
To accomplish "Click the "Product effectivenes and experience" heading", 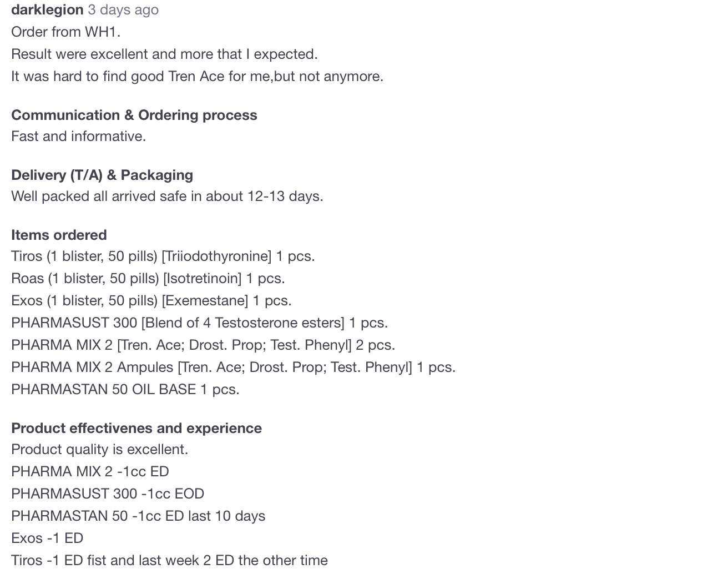I will (x=136, y=428).
